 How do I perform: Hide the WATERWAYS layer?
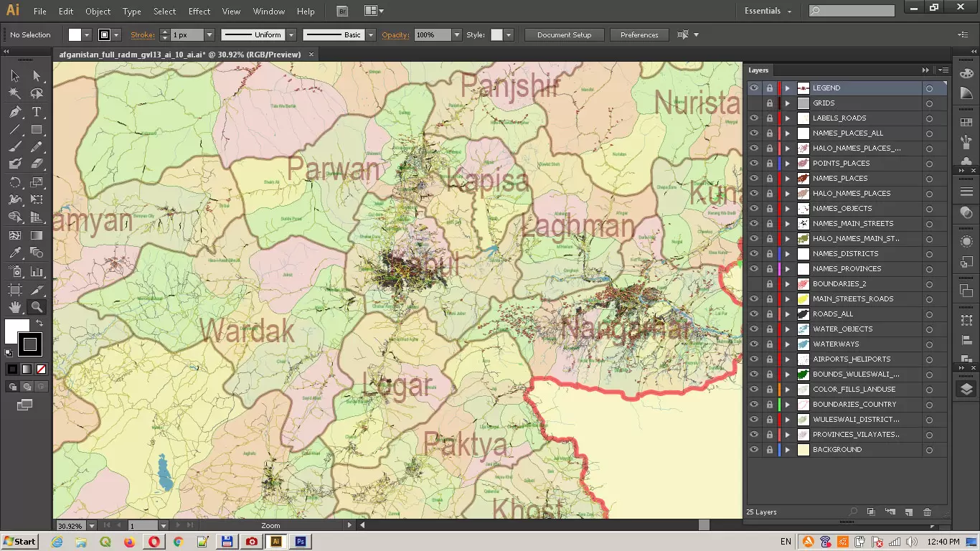click(754, 344)
